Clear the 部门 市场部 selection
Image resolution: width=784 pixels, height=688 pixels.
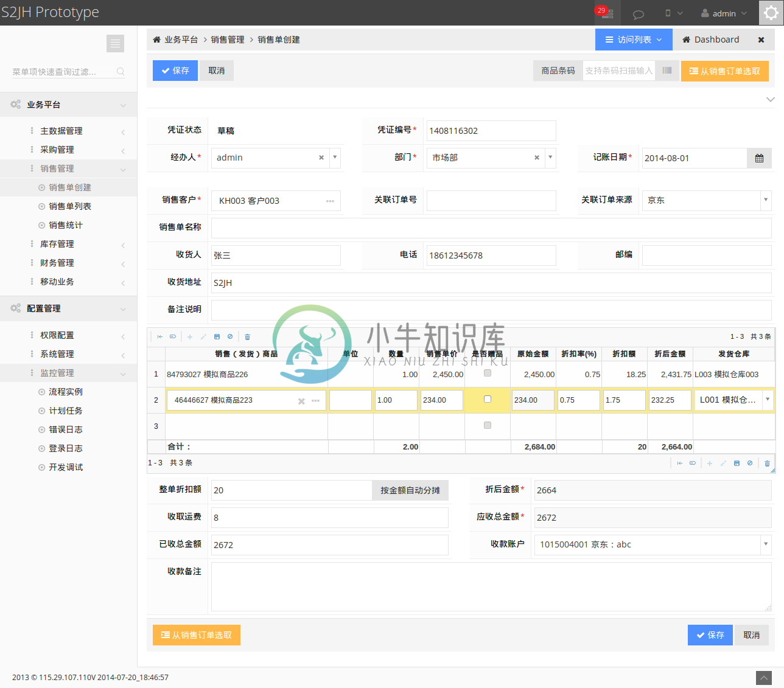point(537,158)
